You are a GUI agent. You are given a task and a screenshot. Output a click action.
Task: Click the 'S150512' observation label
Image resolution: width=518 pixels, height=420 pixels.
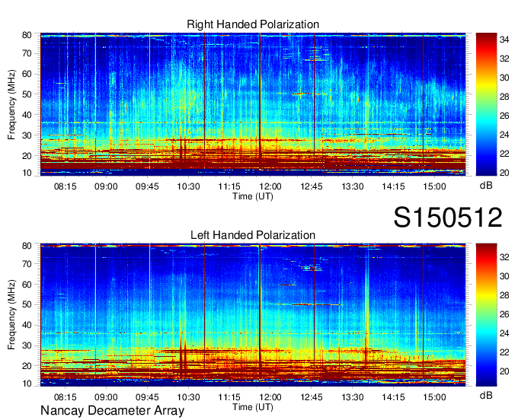click(448, 218)
